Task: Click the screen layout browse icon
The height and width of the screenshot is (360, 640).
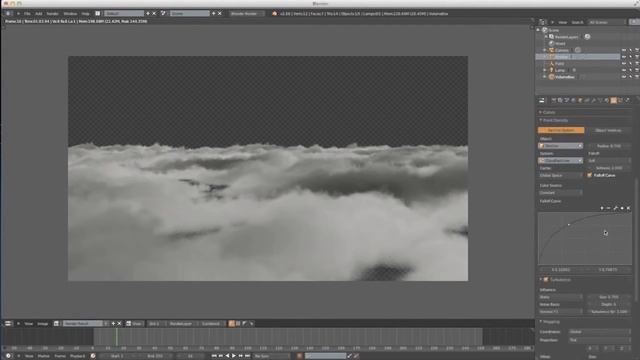Action: [x=98, y=13]
